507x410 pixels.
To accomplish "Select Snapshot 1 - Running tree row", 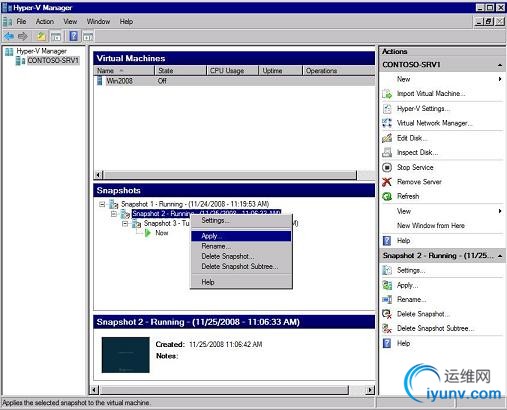I will point(195,204).
